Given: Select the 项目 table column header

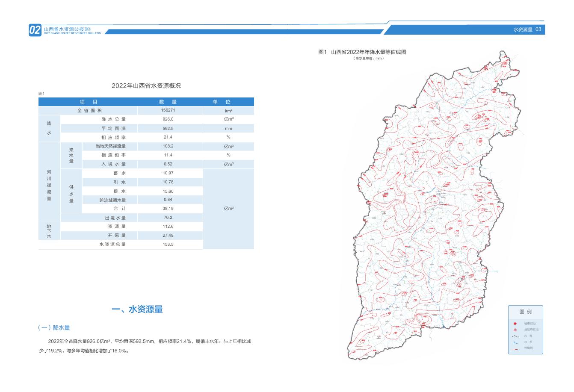Looking at the screenshot, I should 88,102.
